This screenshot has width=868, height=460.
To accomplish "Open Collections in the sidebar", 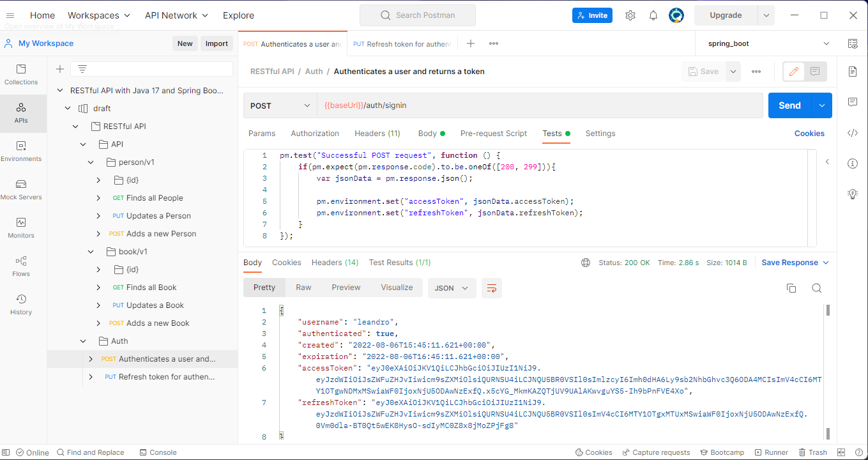I will [x=21, y=75].
